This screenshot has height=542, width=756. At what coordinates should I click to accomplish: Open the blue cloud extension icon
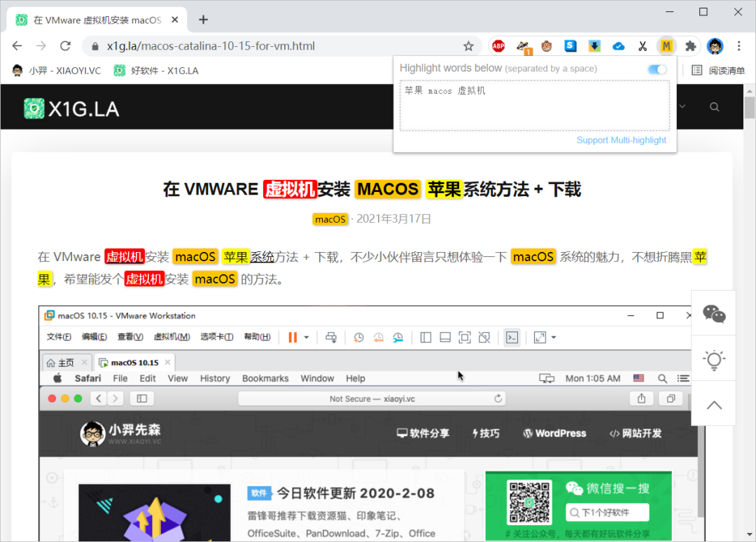tap(619, 46)
